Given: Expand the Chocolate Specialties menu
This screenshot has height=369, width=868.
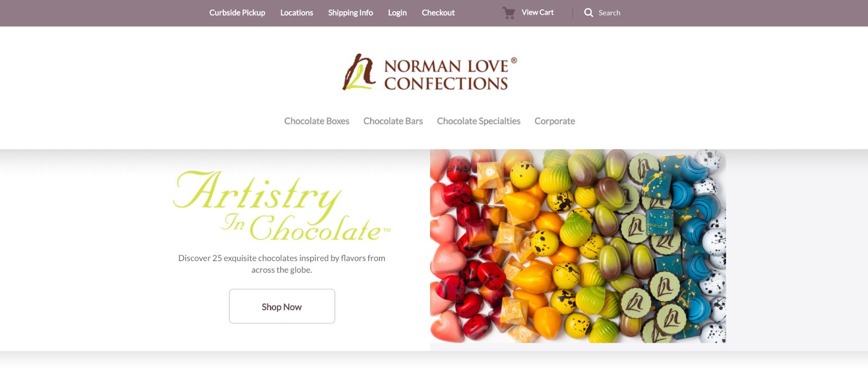Looking at the screenshot, I should [478, 121].
